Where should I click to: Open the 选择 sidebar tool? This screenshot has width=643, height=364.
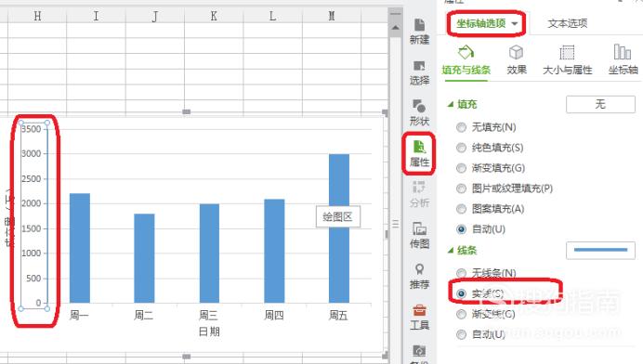click(x=419, y=72)
